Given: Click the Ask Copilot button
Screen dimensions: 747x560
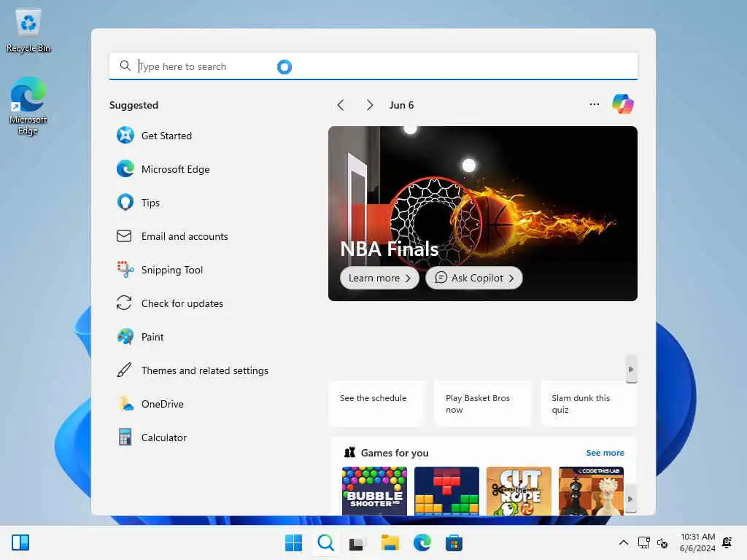Looking at the screenshot, I should [x=474, y=278].
